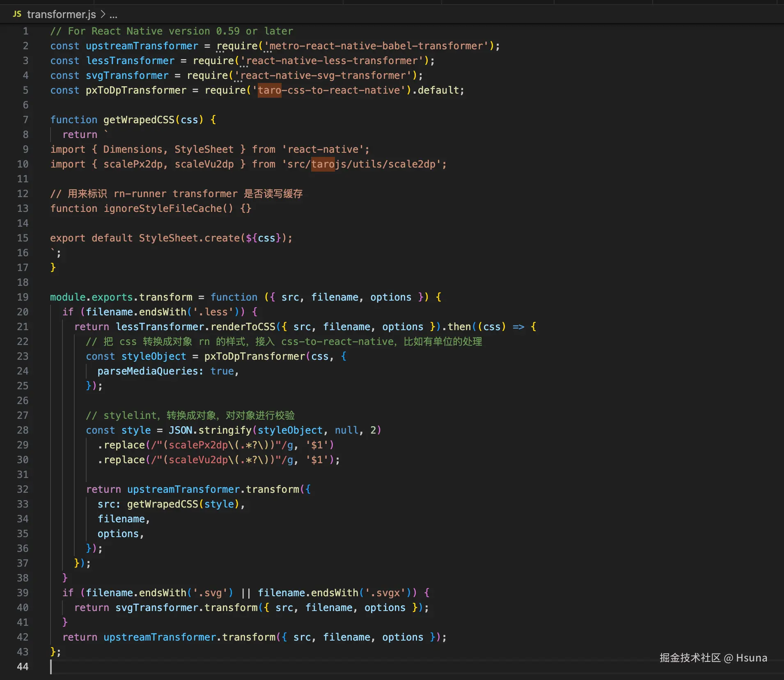
Task: Select line number 7 in the gutter
Action: [x=25, y=120]
